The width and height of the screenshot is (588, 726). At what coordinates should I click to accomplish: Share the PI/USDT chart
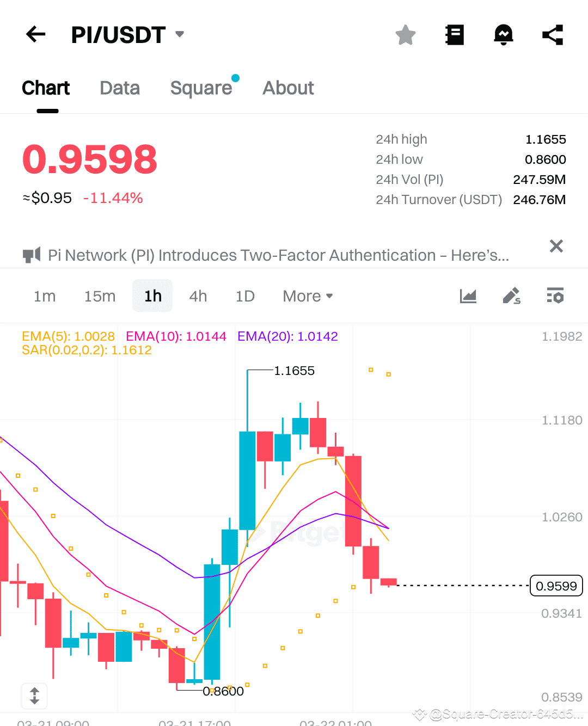pos(552,34)
